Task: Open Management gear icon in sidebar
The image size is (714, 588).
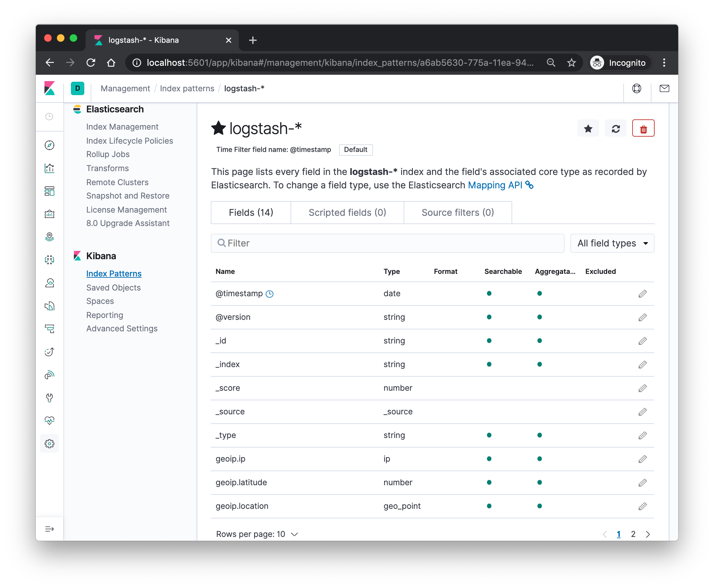Action: coord(49,444)
